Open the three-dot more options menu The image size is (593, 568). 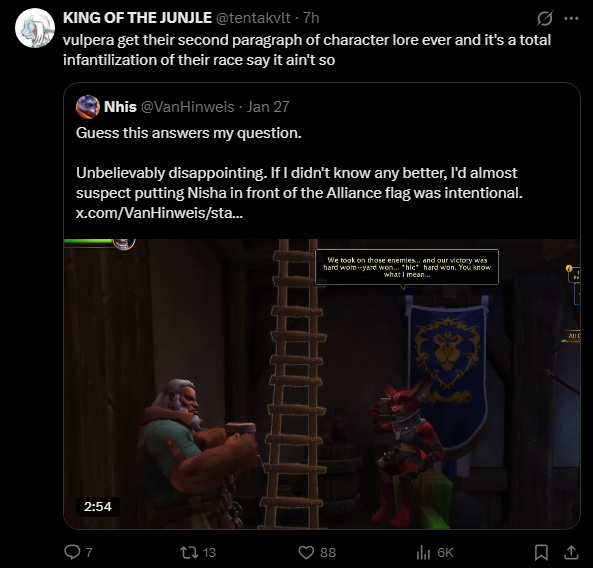coord(571,18)
